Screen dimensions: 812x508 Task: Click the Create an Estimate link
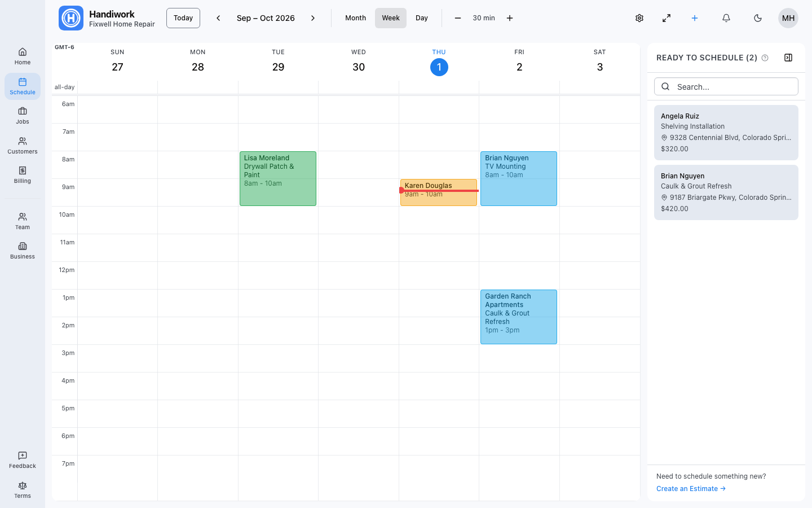(691, 489)
